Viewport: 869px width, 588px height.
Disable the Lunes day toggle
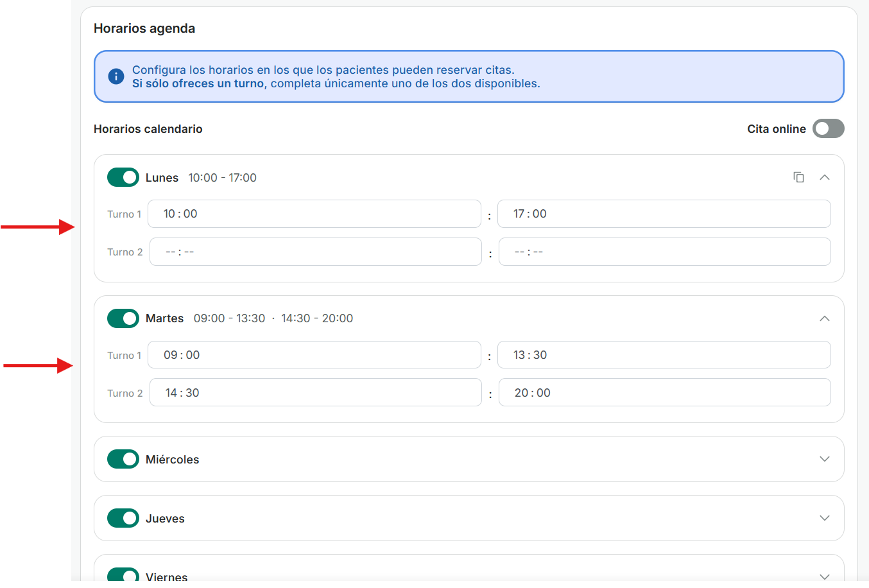(123, 177)
